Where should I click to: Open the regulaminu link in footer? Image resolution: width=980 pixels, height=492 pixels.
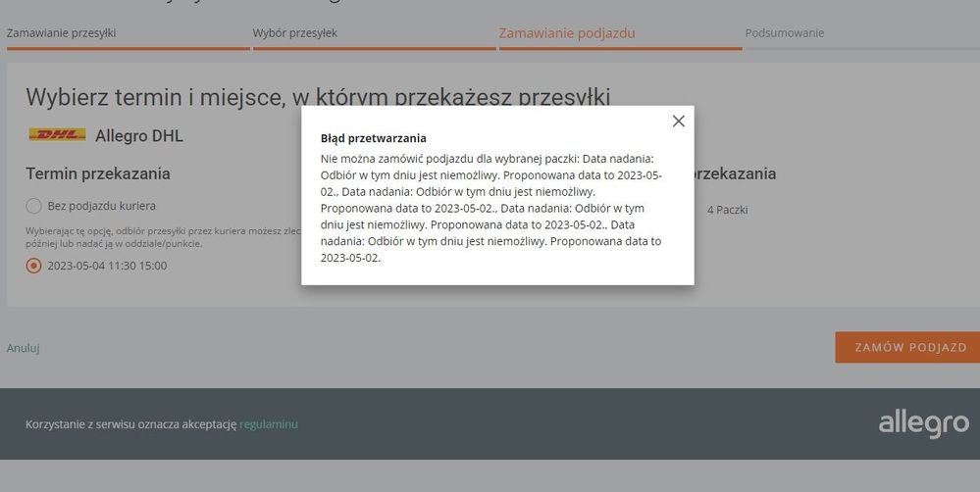point(269,424)
